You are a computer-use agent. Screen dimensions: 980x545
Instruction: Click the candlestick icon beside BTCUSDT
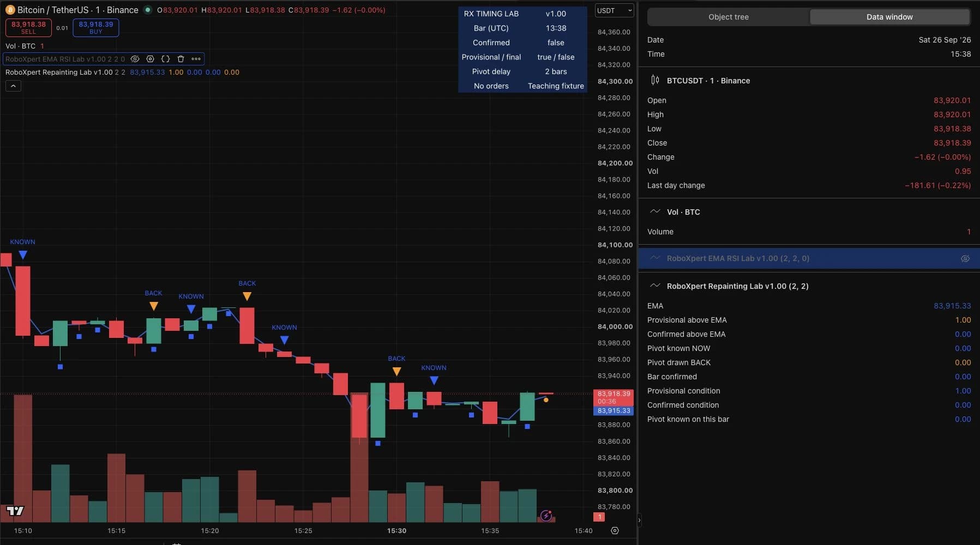tap(655, 80)
